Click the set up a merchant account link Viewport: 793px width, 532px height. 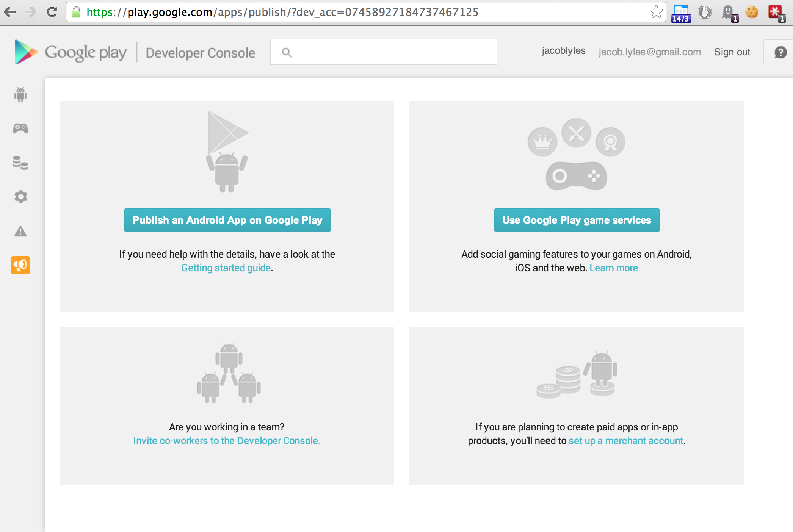(x=626, y=441)
